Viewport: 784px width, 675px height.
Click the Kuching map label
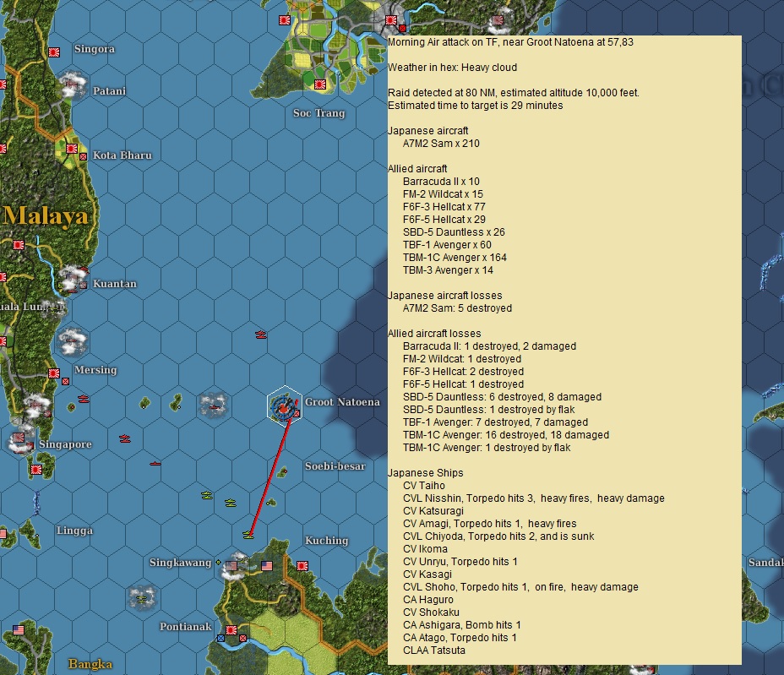326,541
